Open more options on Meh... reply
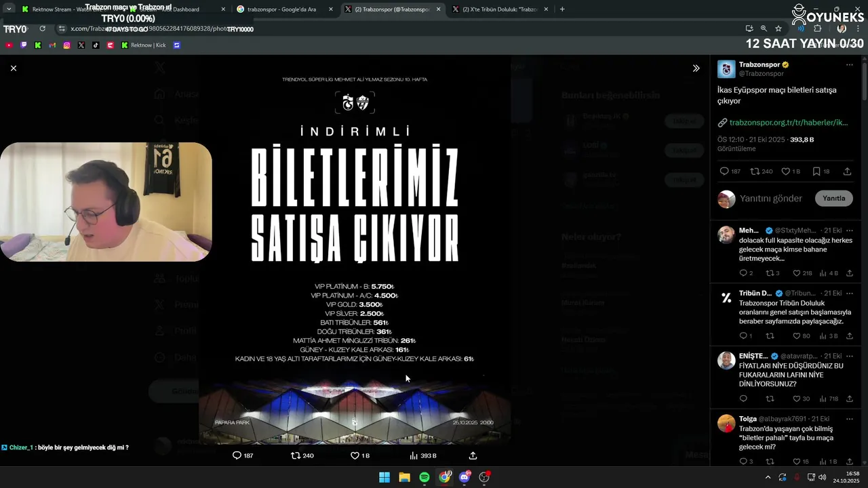868x488 pixels. [x=849, y=230]
